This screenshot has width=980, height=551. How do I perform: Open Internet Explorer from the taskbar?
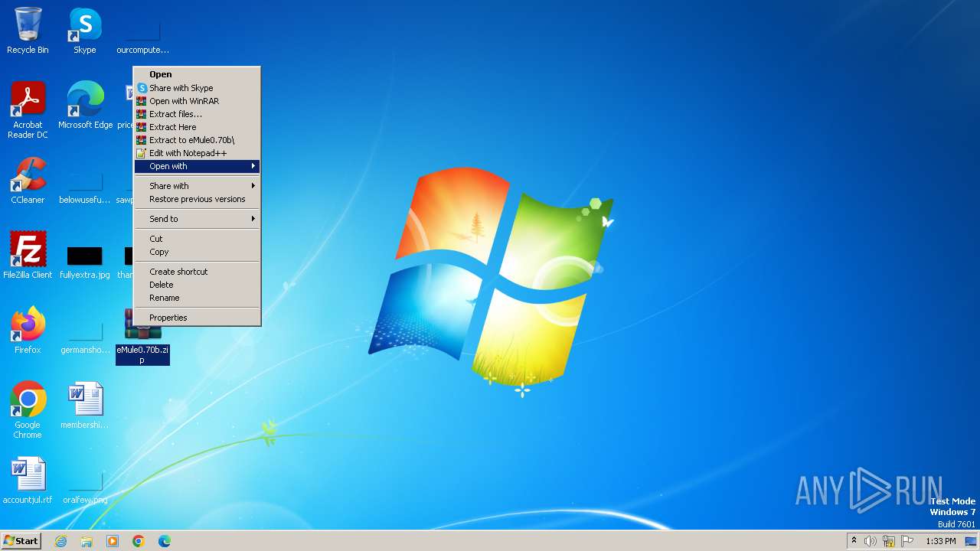[x=60, y=541]
